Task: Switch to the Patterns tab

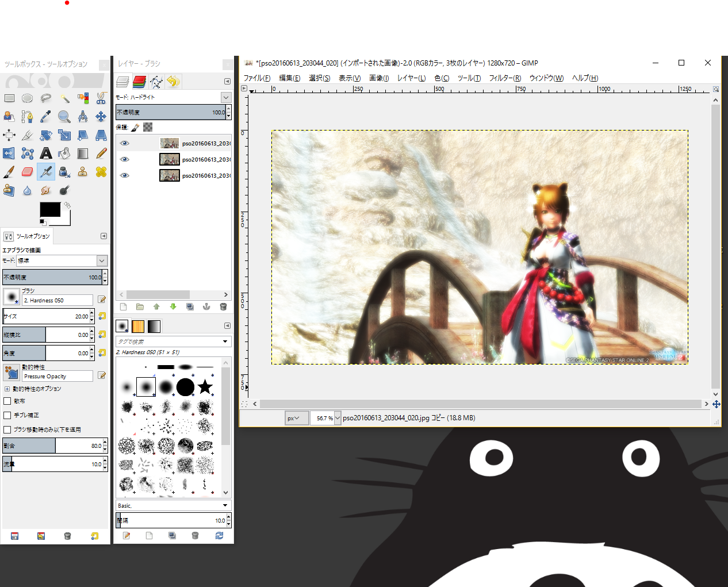Action: click(x=138, y=327)
